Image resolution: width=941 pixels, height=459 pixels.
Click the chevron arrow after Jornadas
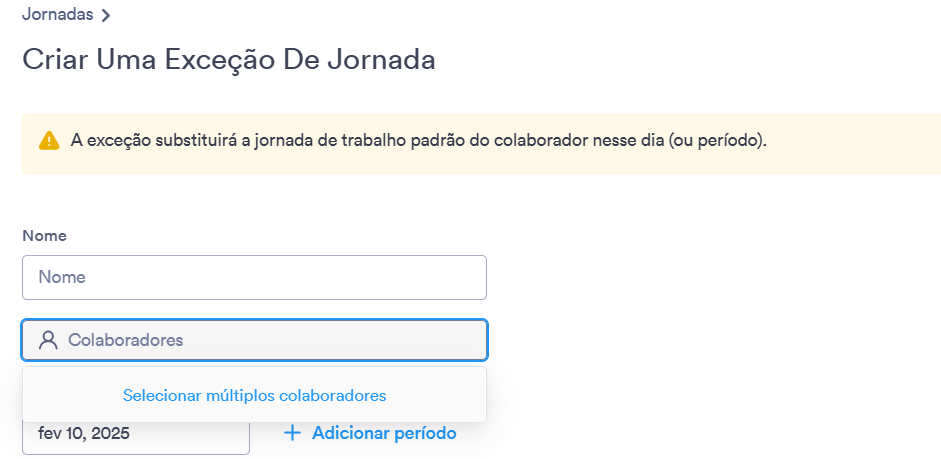point(106,16)
